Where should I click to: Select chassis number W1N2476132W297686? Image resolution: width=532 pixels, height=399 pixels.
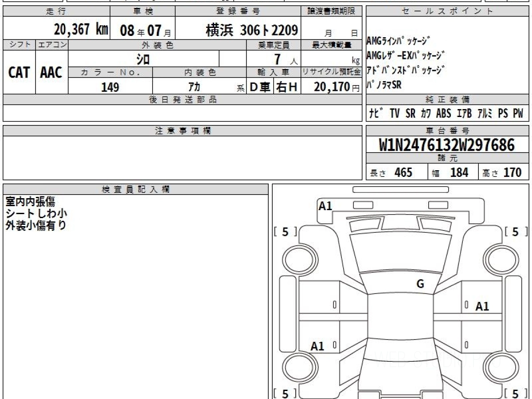(x=447, y=145)
